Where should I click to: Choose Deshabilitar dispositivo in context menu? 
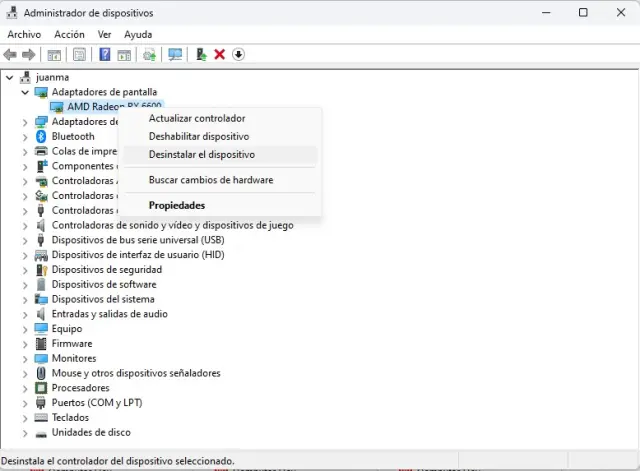click(x=199, y=136)
